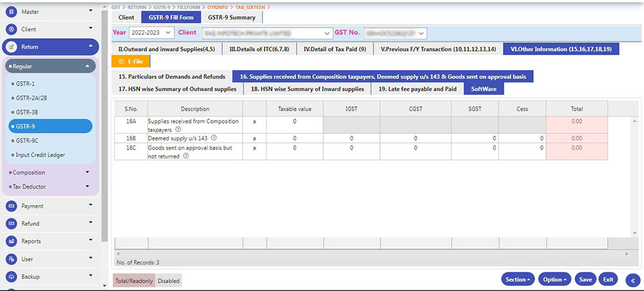Click the Client icon in sidebar
The height and width of the screenshot is (291, 644).
[12, 30]
